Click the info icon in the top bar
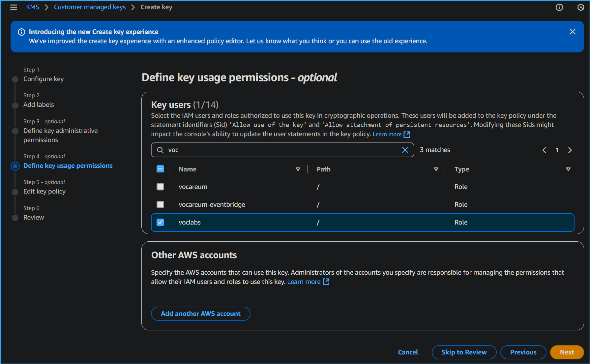 [559, 7]
